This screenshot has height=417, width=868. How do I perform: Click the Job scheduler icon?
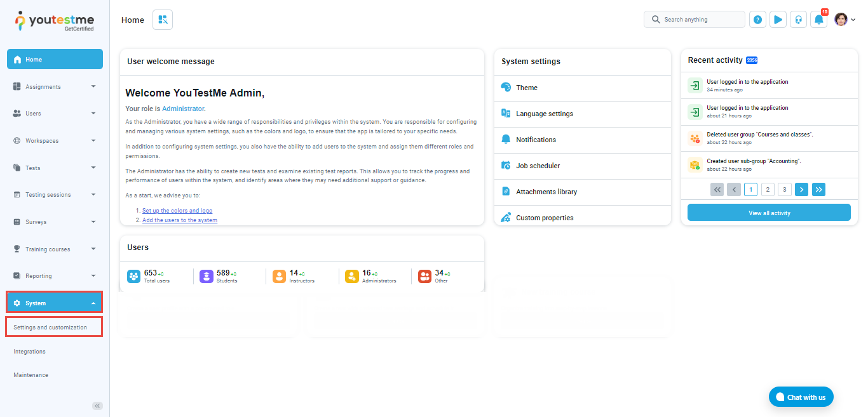click(506, 166)
